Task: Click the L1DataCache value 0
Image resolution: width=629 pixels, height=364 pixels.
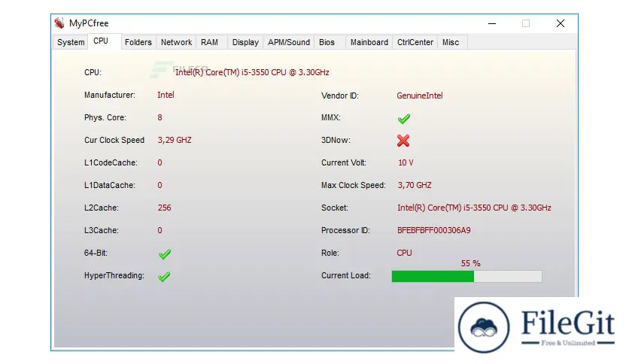Action: pos(160,185)
